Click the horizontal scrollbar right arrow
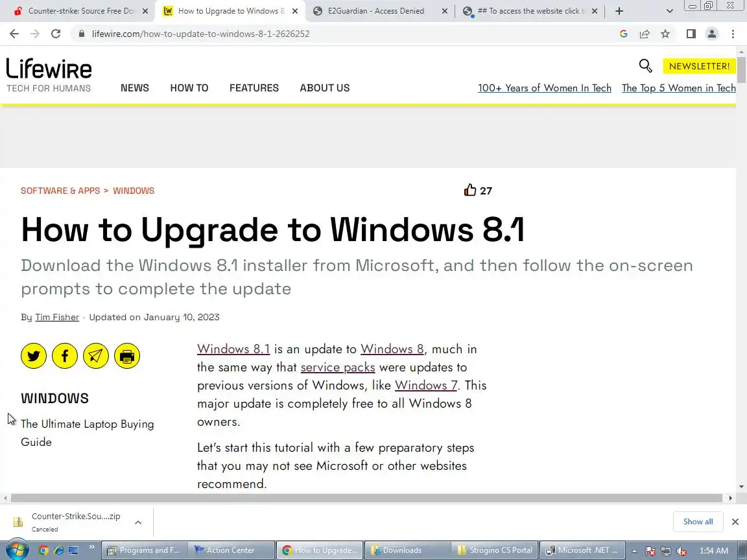Viewport: 747px width, 560px height. 730,498
